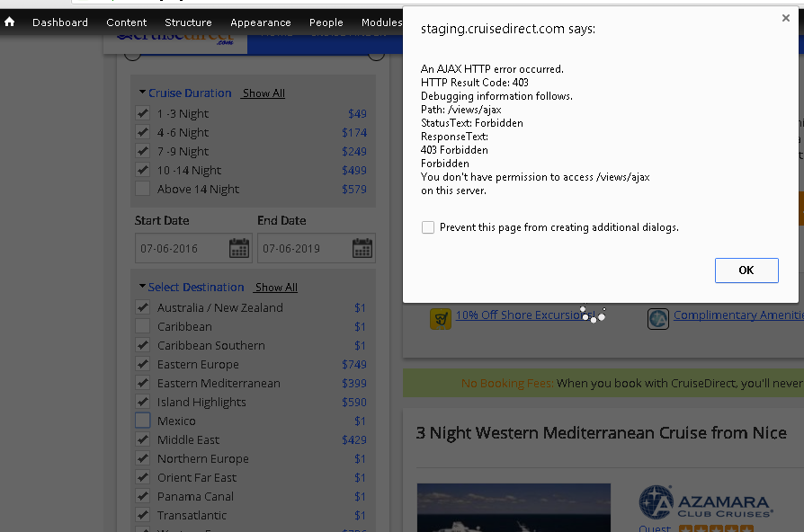
Task: Click Show All for Select Destination
Action: click(276, 288)
